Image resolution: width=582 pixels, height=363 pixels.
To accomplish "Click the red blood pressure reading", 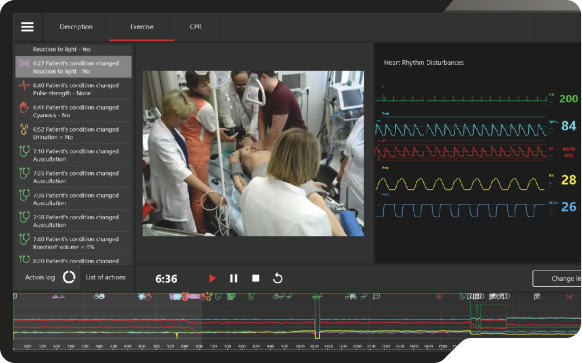I will click(x=568, y=152).
